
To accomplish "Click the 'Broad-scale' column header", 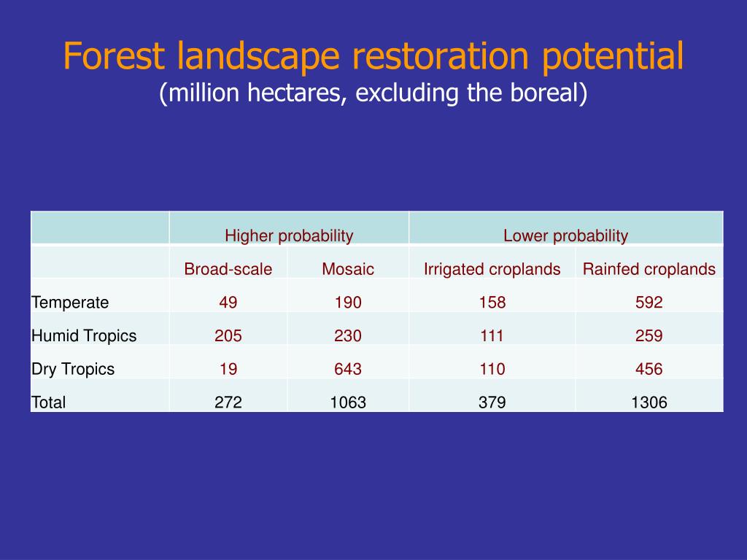I will pos(228,269).
